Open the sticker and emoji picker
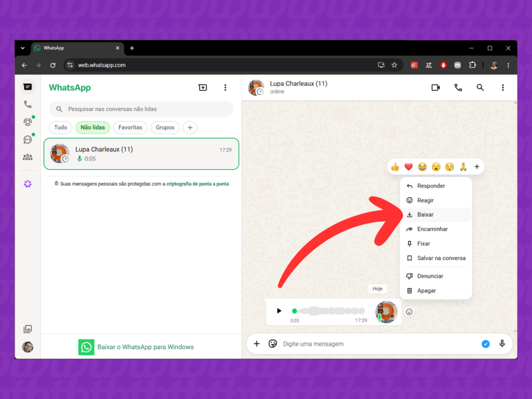 click(273, 344)
